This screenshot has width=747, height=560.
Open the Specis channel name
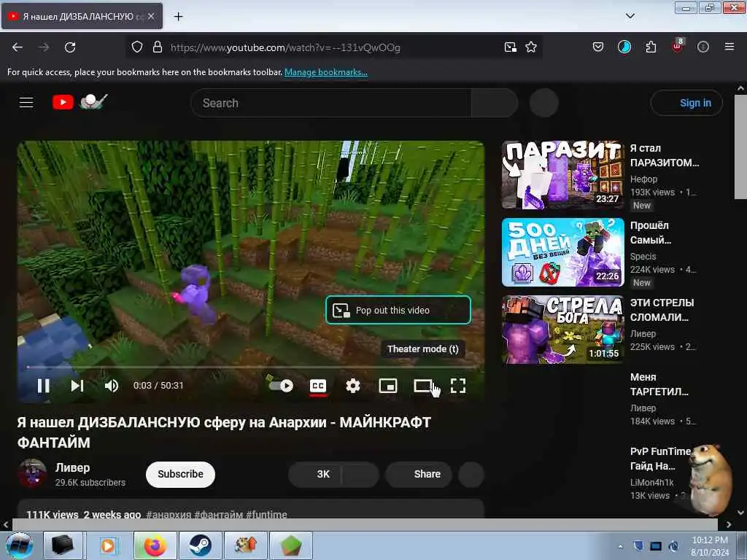pos(643,256)
